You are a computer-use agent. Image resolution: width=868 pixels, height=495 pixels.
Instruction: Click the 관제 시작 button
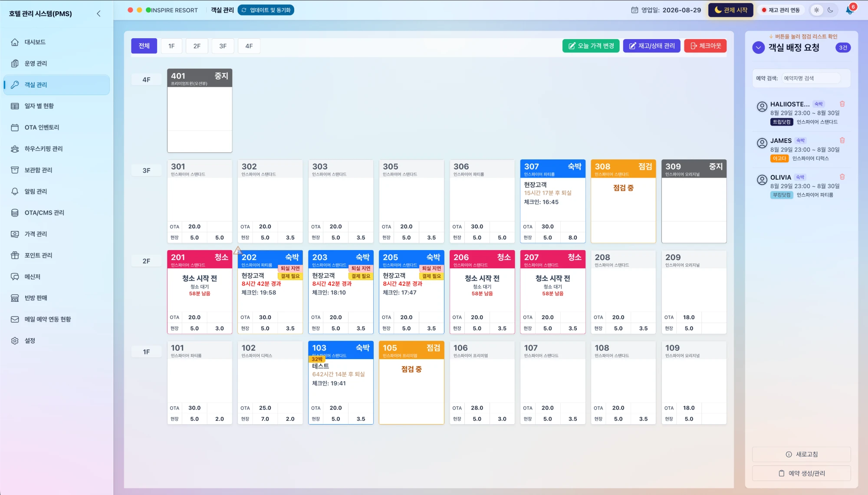click(x=731, y=10)
